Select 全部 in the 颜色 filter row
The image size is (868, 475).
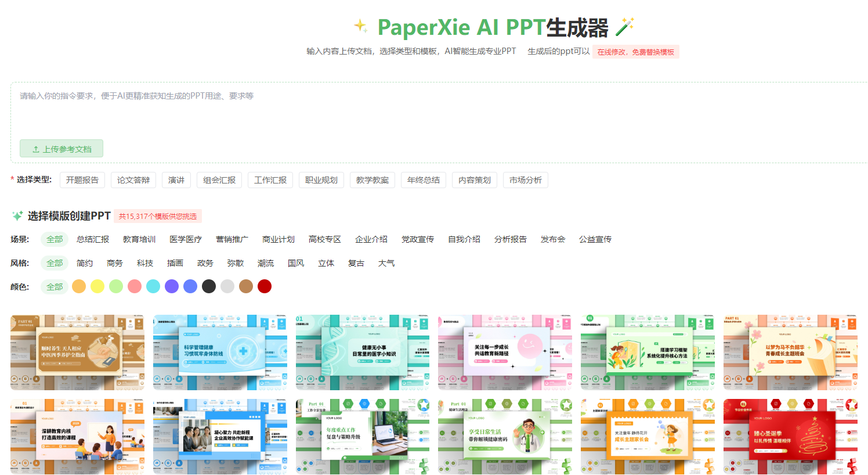[55, 287]
